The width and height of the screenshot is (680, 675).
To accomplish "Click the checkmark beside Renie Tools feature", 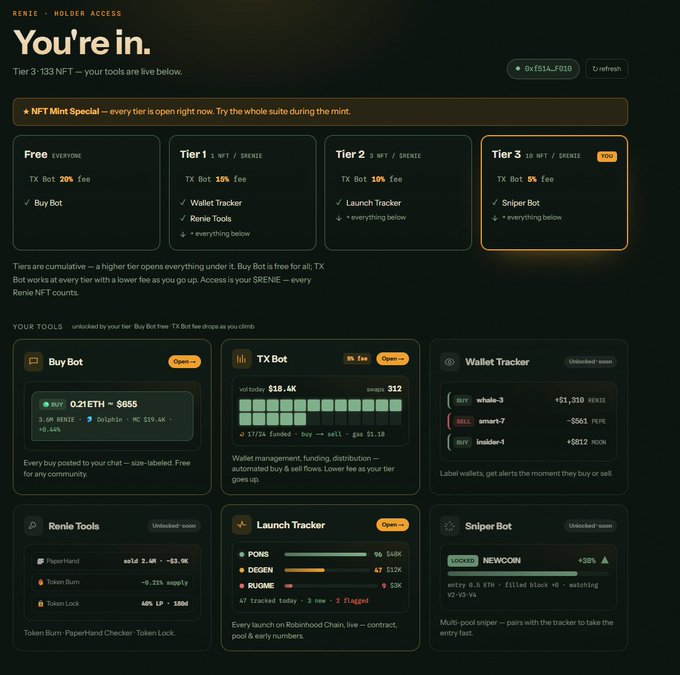I will pos(183,218).
